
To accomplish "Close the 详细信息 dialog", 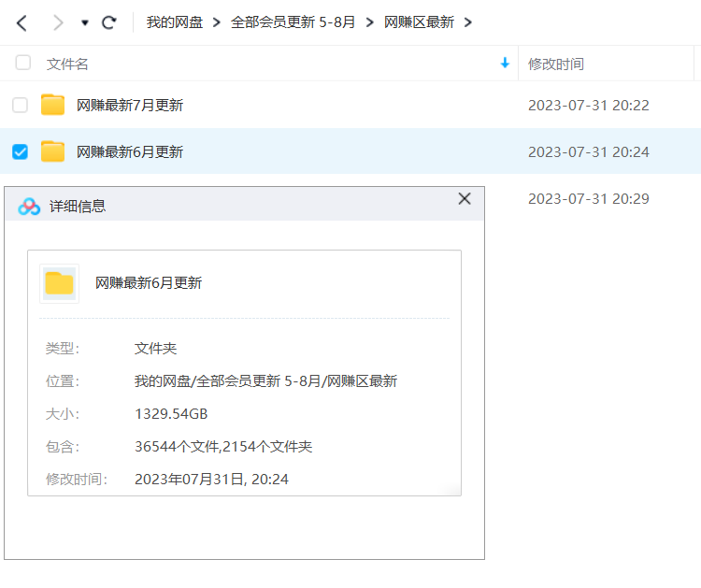I will (464, 199).
